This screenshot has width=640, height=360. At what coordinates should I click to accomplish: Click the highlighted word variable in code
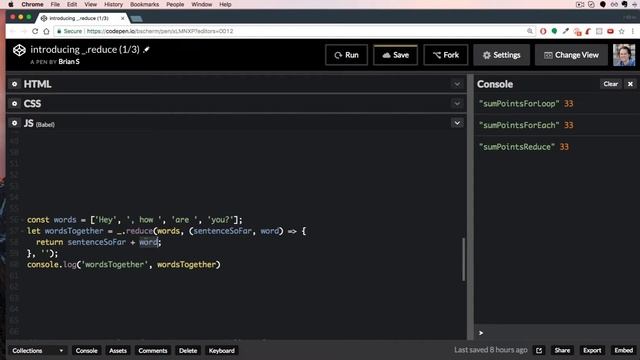point(148,242)
